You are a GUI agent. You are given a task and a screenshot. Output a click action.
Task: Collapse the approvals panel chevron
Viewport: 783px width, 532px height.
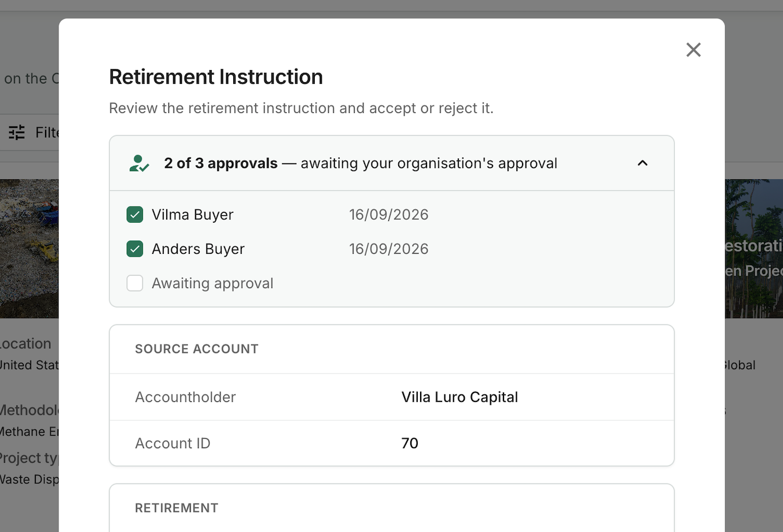tap(642, 163)
